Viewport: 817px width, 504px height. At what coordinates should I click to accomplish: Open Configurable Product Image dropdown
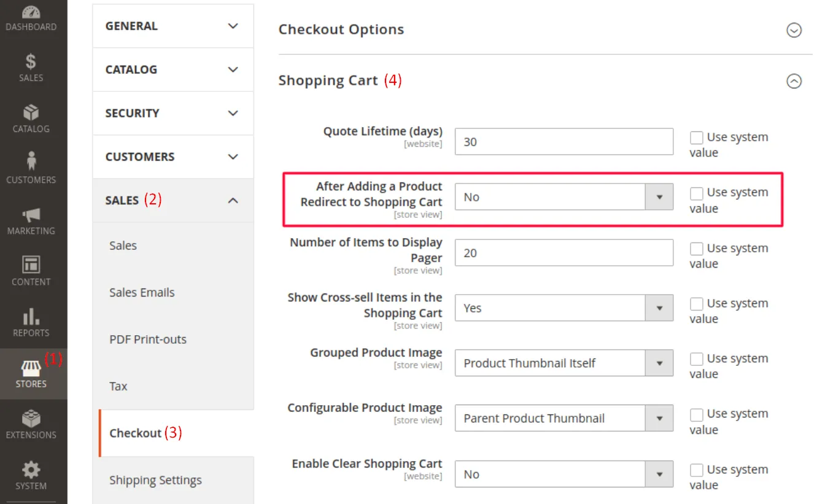click(x=563, y=419)
